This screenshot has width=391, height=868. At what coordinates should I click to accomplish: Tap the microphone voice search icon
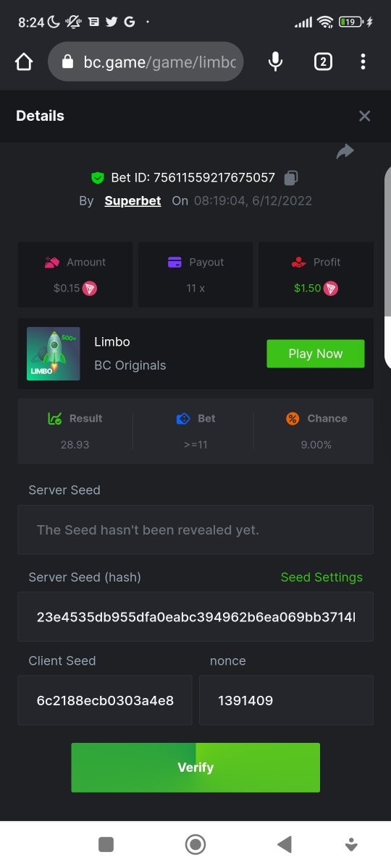coord(275,62)
